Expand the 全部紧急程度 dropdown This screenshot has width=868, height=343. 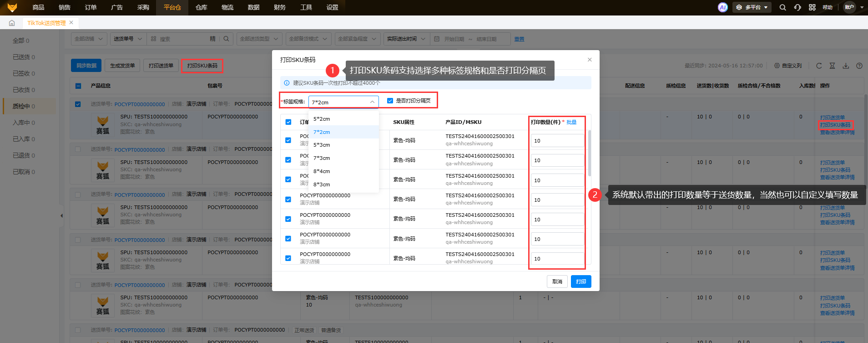click(358, 39)
